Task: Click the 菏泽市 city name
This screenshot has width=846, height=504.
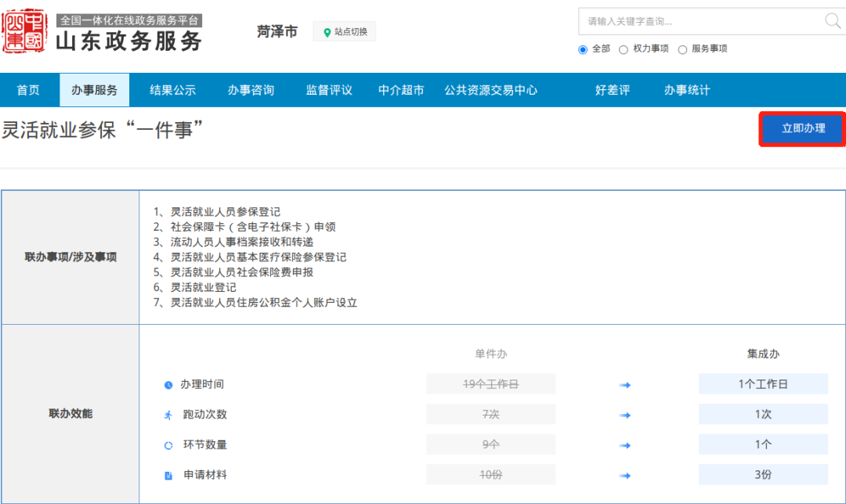Action: [x=277, y=32]
